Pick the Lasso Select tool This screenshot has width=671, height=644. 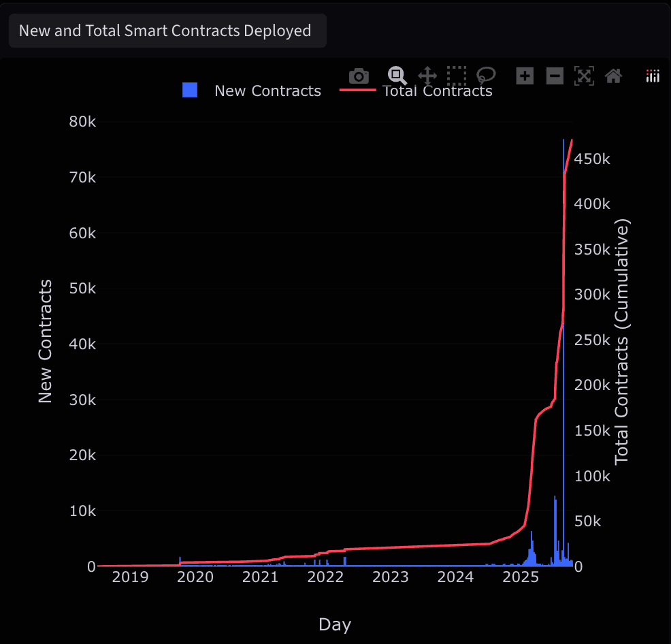pos(486,76)
